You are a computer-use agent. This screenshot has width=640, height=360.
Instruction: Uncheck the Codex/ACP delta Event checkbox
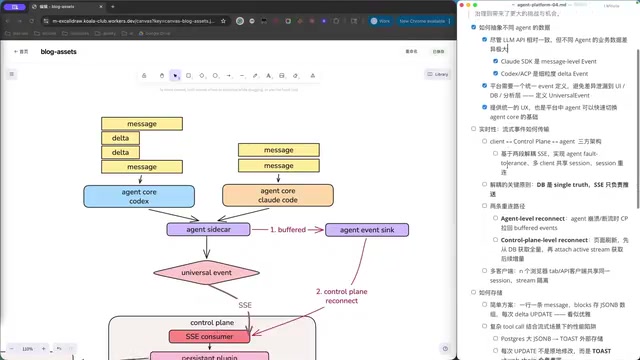pos(496,73)
